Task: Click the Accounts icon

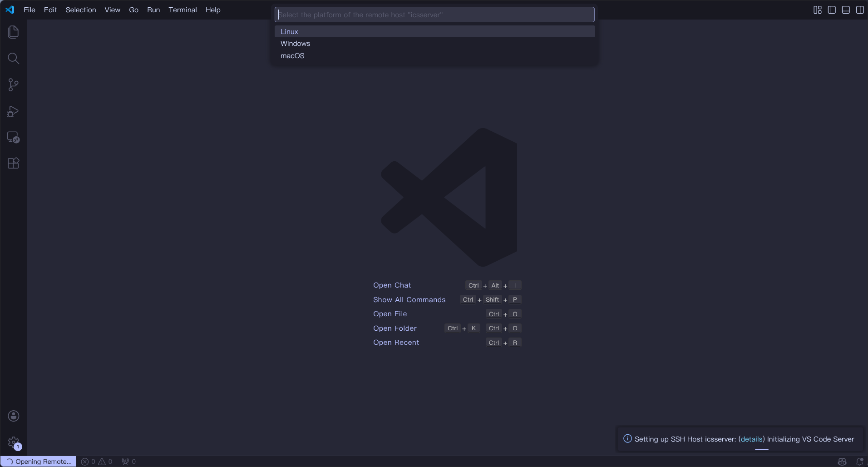Action: pos(13,416)
